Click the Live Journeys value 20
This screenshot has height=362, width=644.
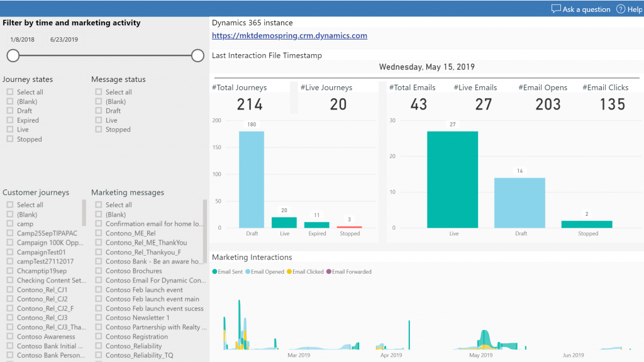click(338, 105)
